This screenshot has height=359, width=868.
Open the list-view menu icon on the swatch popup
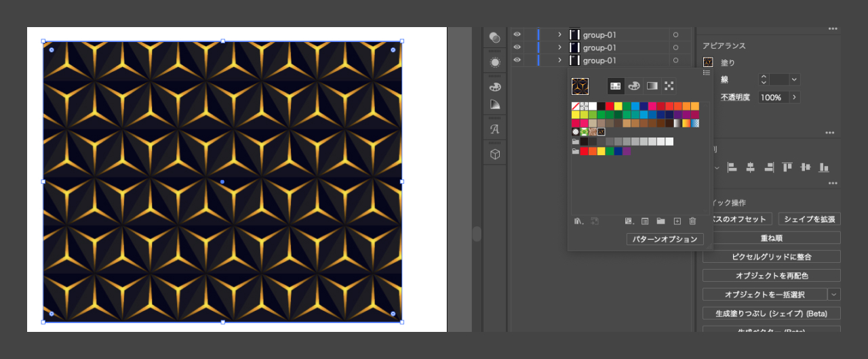pos(707,72)
